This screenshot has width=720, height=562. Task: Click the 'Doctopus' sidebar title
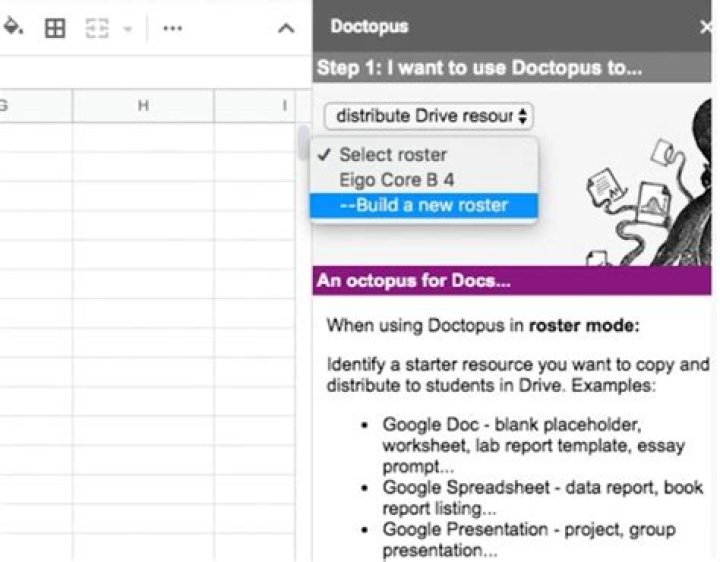coord(369,26)
